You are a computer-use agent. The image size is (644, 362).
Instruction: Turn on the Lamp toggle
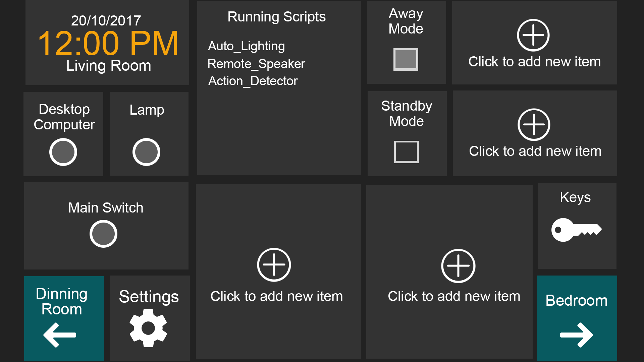[x=146, y=152]
